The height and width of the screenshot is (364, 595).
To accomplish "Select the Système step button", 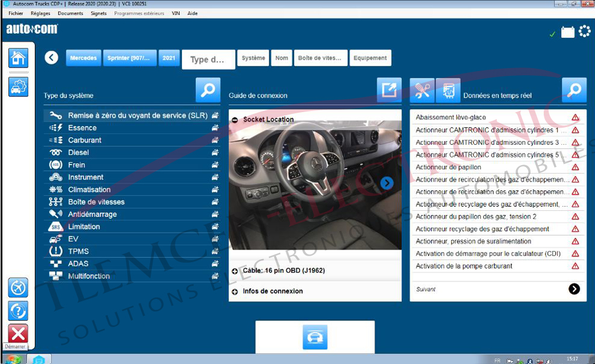I will (x=253, y=58).
